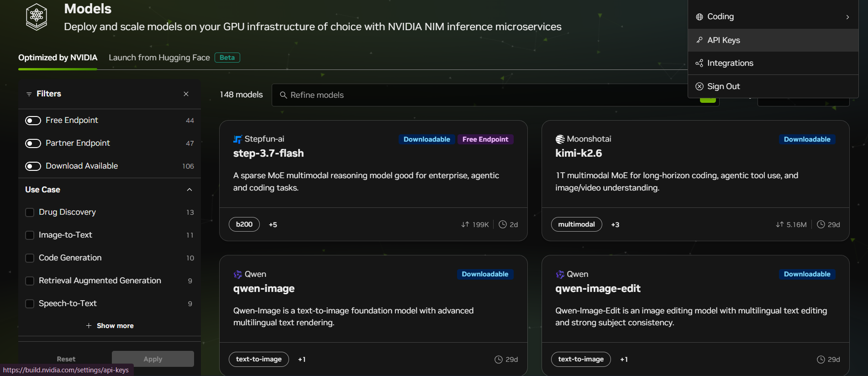
Task: Check the Speech-to-Text checkbox
Action: click(x=30, y=304)
